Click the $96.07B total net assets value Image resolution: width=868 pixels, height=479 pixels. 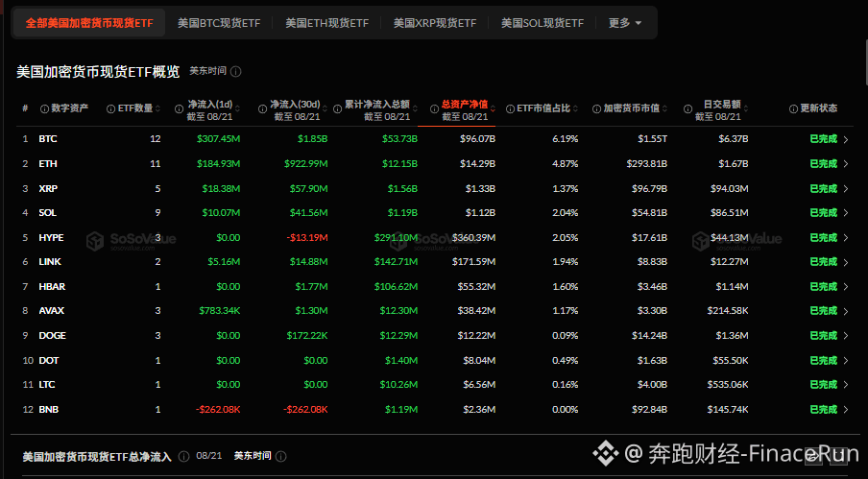(x=477, y=139)
